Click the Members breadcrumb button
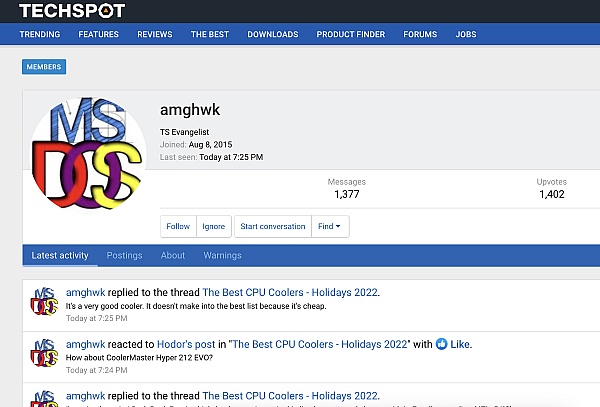This screenshot has height=407, width=600. coord(44,67)
